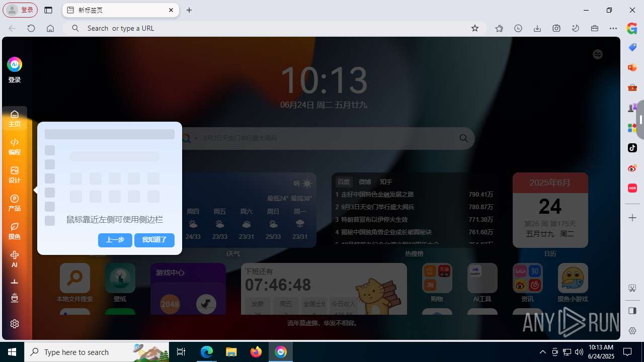This screenshot has height=362, width=644.
Task: Open headline 9月3日天安门举行盛大阅兵
Action: 378,207
